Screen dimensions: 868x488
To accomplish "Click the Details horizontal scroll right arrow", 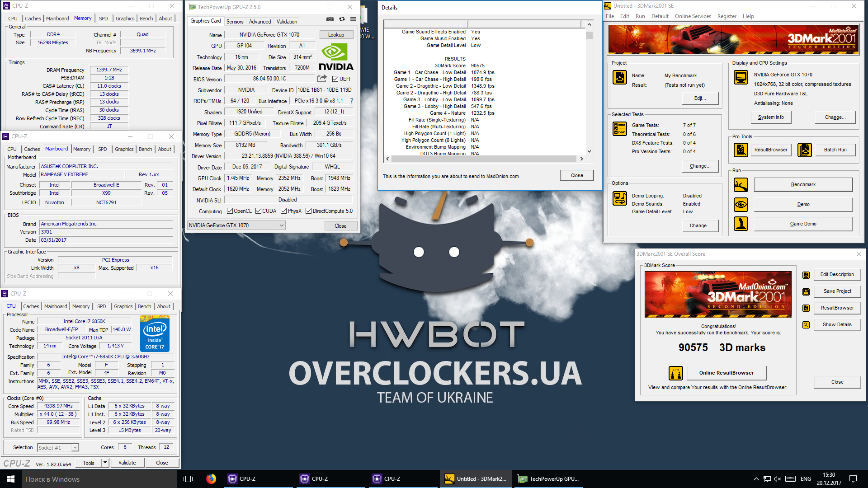I will [x=581, y=159].
